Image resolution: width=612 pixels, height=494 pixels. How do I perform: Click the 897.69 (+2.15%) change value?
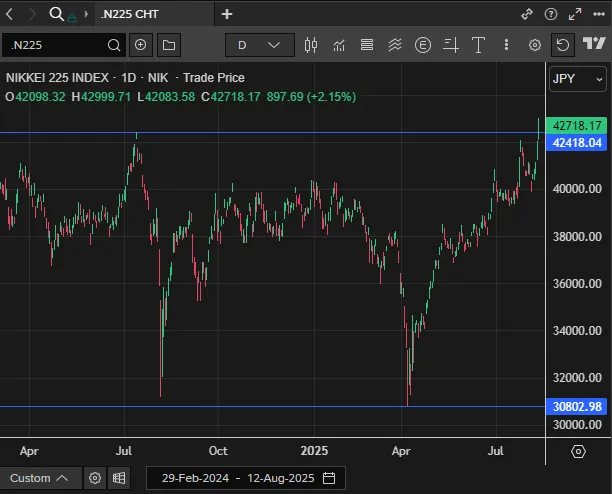click(311, 97)
